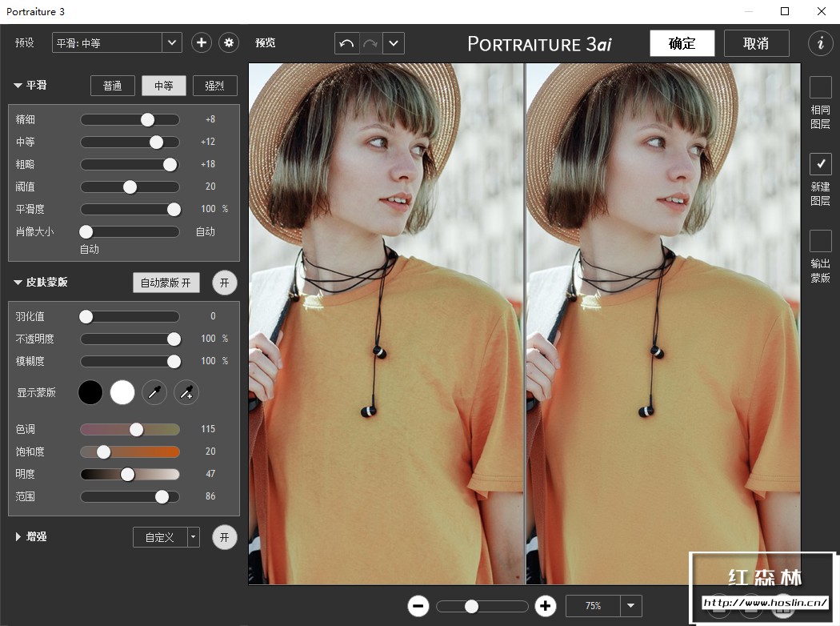Click the zoom in plus icon
Image resolution: width=840 pixels, height=626 pixels.
click(x=546, y=606)
